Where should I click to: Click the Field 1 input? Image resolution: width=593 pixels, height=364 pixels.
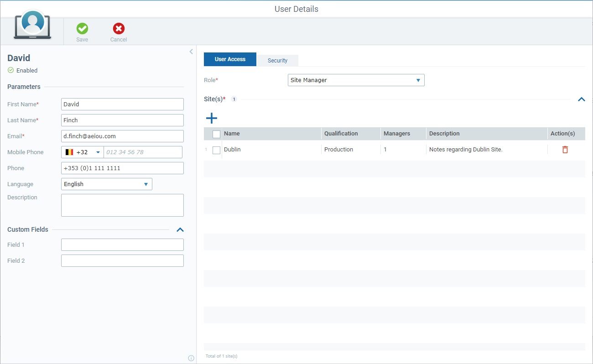click(122, 245)
